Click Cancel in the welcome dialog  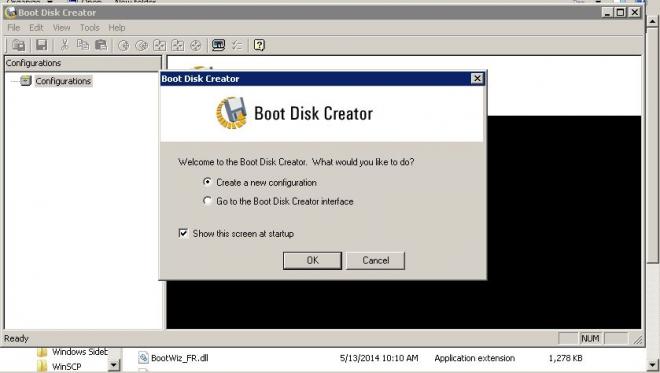coord(375,261)
